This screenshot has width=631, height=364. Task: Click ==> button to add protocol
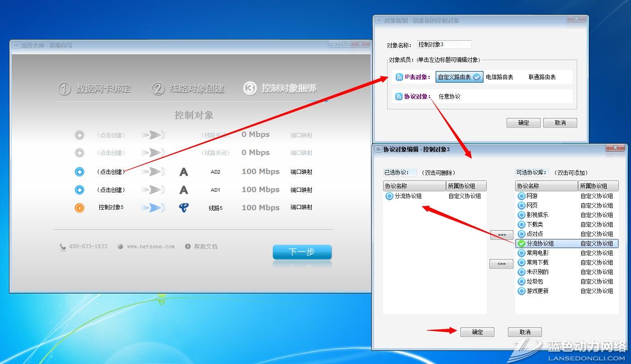pos(502,235)
